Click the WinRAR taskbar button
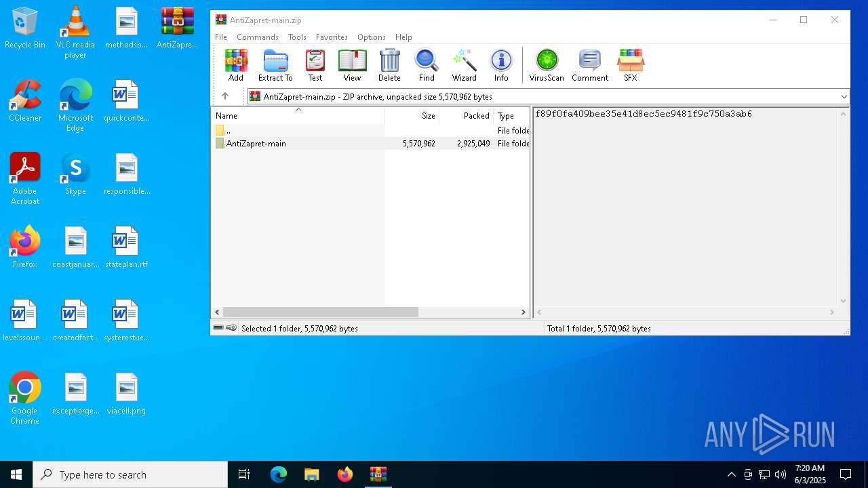Screen dimensions: 868x488 coord(378,474)
